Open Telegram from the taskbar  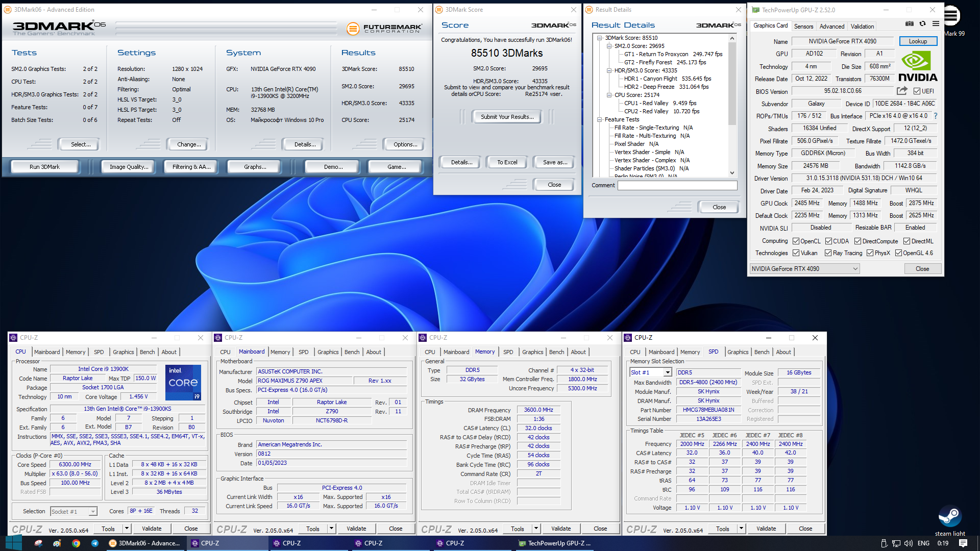click(x=95, y=543)
